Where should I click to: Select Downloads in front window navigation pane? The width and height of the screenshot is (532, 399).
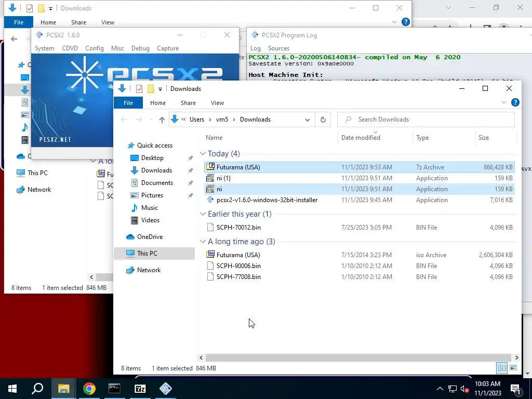[156, 170]
